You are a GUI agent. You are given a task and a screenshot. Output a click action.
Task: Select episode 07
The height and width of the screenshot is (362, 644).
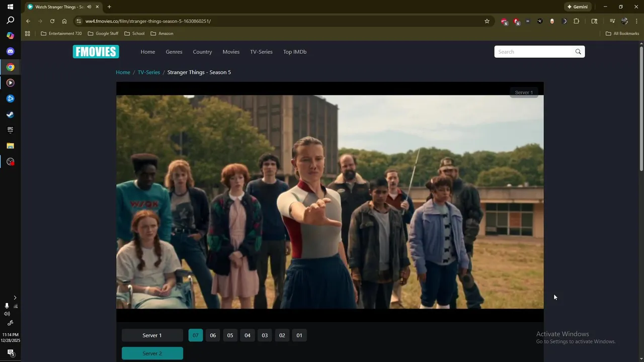[196, 335]
